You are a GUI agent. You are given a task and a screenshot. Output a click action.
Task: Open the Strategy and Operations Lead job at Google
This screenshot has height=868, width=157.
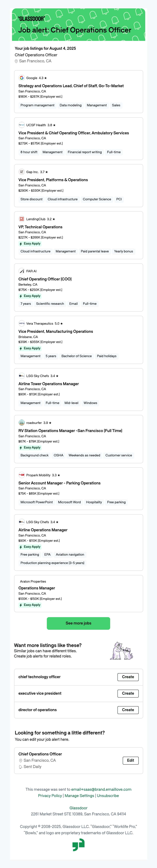point(71,86)
